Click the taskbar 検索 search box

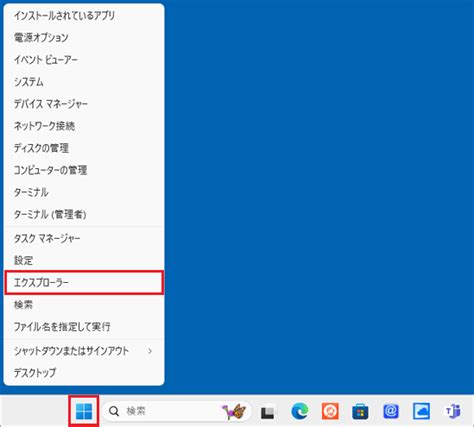click(177, 411)
